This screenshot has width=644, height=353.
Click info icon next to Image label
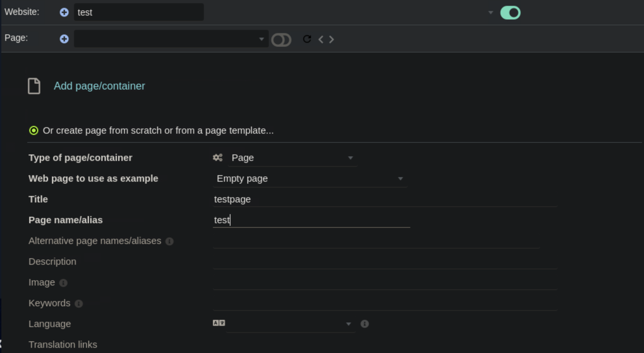63,283
